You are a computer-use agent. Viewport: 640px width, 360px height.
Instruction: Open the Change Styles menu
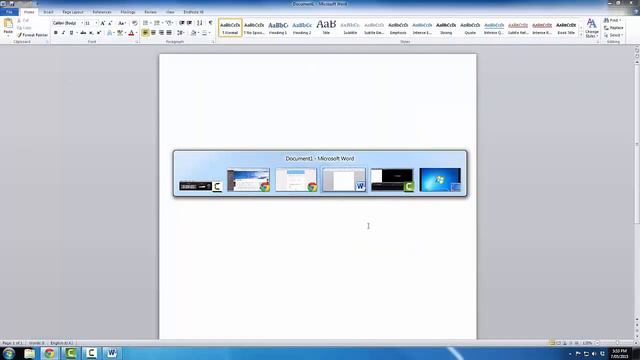[591, 28]
